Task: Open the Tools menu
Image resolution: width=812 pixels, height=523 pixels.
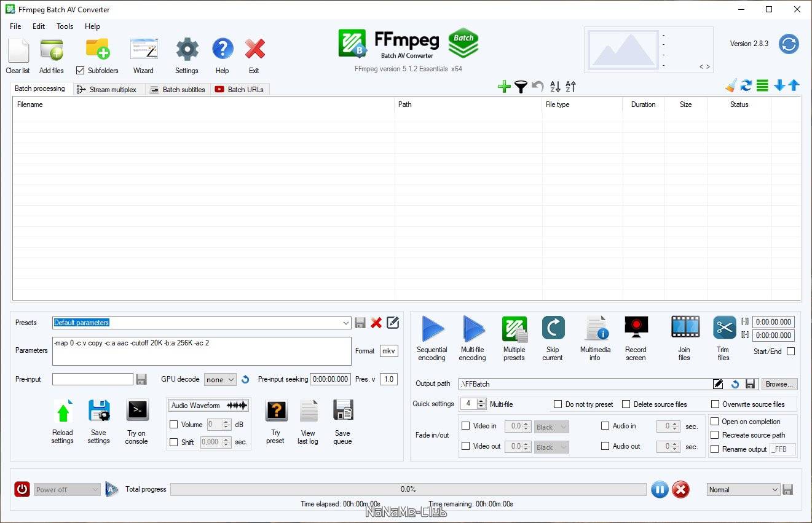Action: point(65,26)
